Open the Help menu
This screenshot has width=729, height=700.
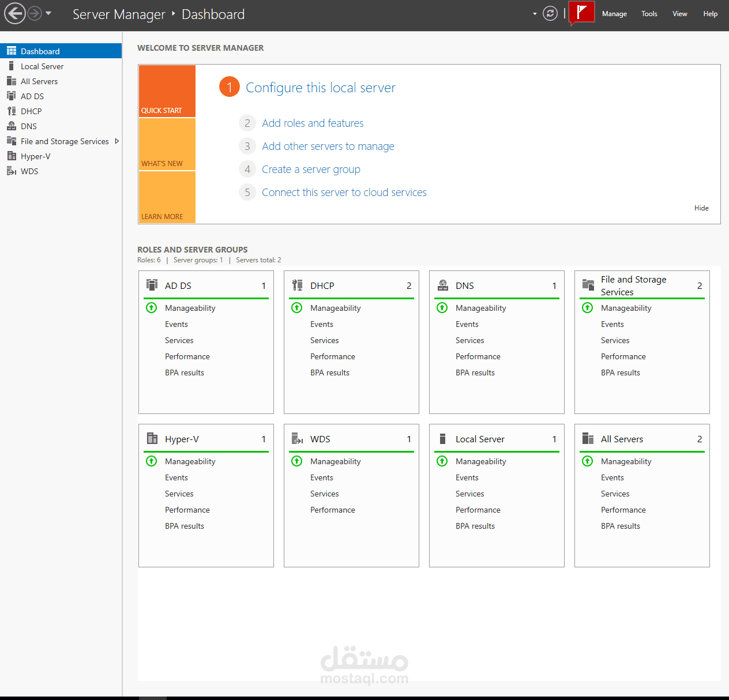pos(711,14)
